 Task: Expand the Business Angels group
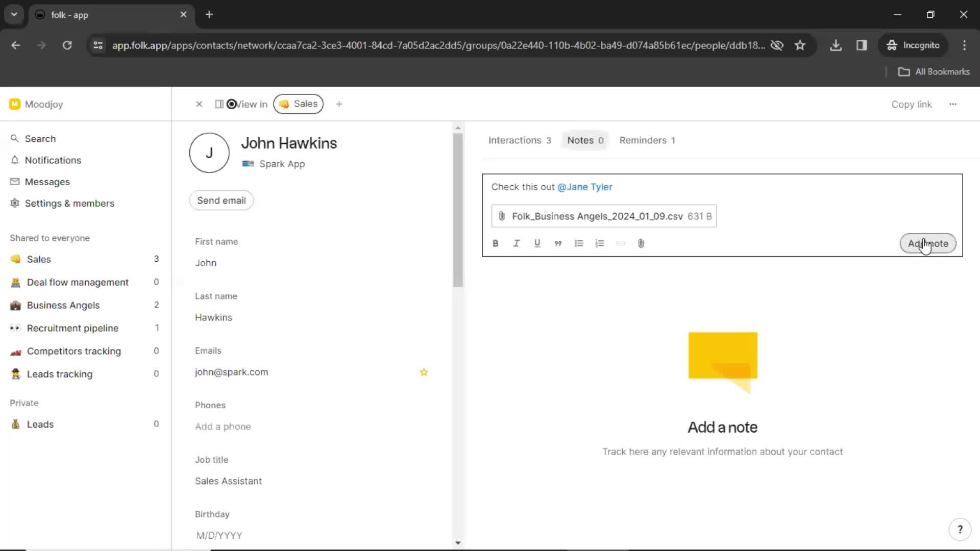63,305
